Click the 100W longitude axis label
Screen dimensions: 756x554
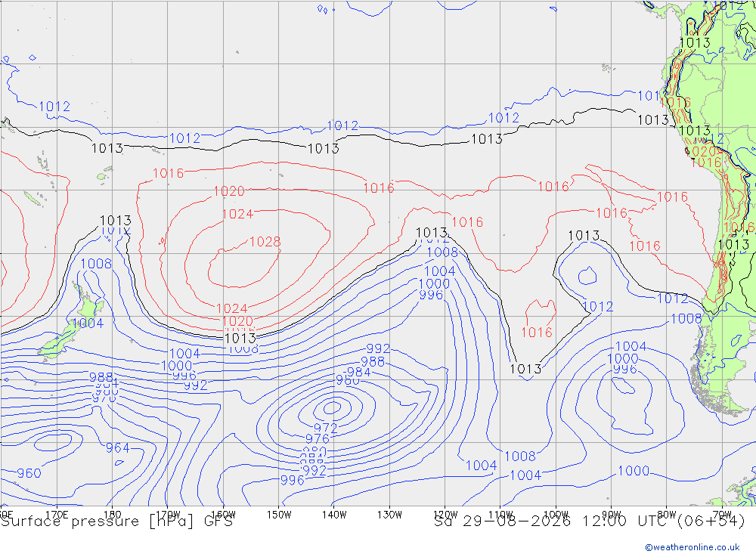556,515
